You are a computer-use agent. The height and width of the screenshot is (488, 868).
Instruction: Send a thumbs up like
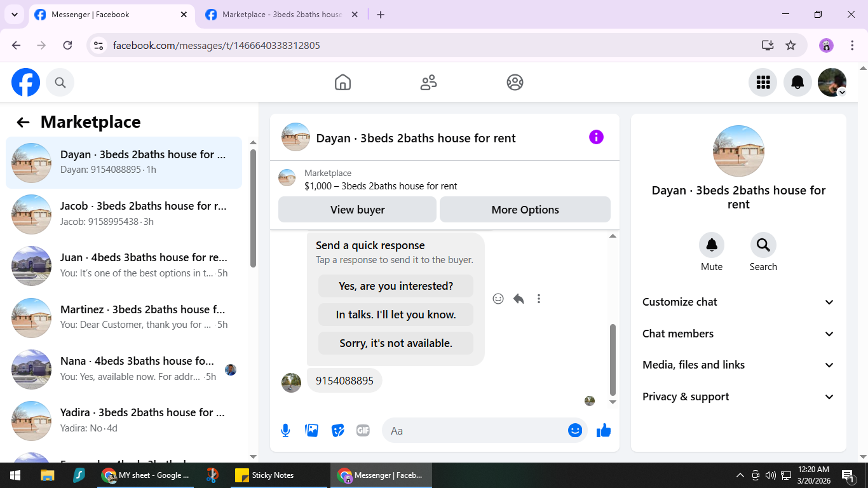pos(604,431)
